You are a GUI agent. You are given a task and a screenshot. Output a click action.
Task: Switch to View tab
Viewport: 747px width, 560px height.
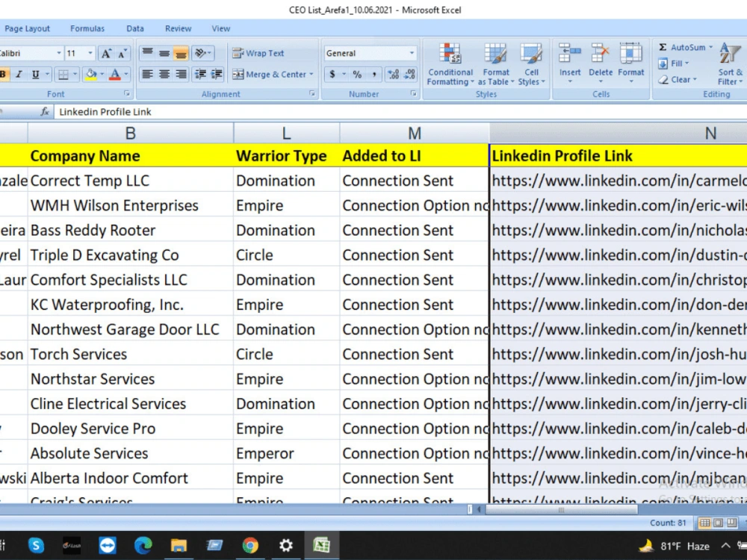pyautogui.click(x=220, y=28)
